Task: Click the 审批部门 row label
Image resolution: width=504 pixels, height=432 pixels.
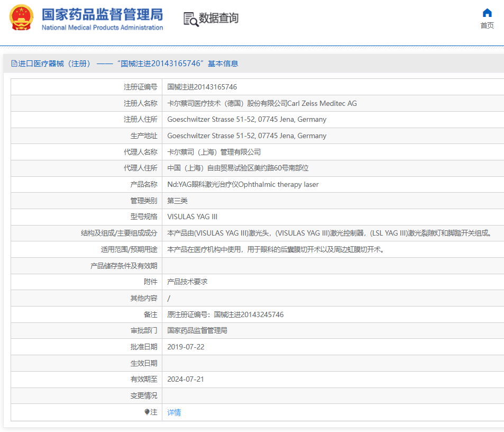Action: (144, 330)
